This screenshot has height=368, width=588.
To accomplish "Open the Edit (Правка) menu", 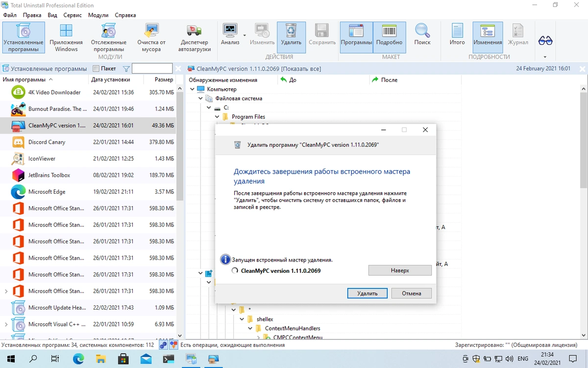I will click(x=32, y=15).
